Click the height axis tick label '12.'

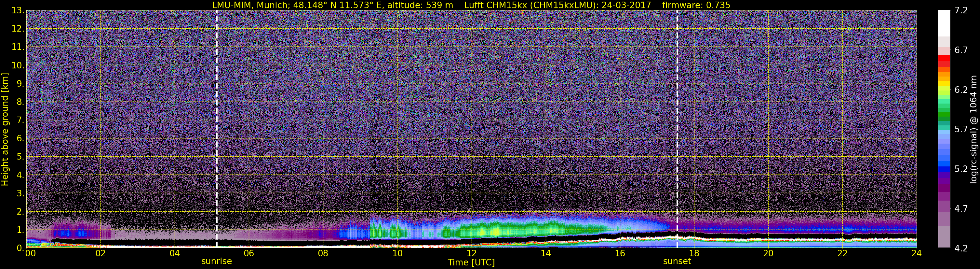point(18,29)
